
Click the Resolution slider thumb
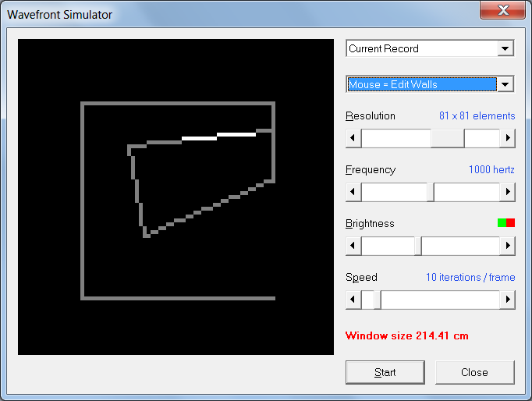point(448,138)
